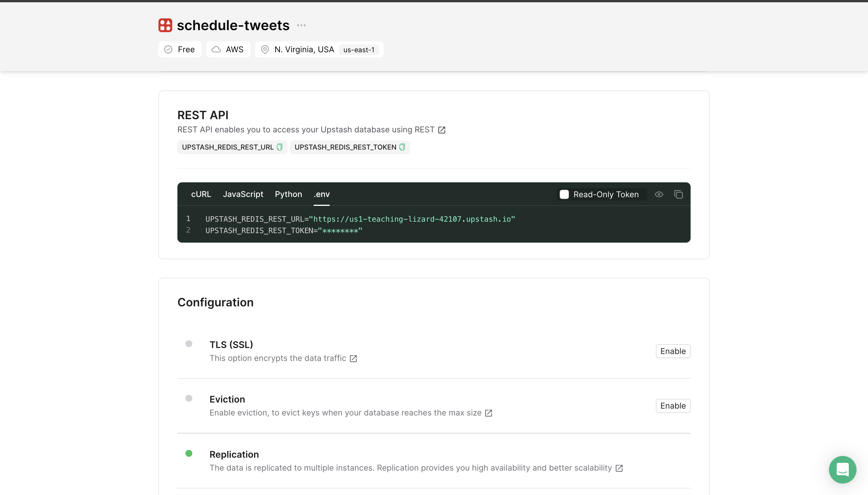Switch to the Python snippet tab
Image resolution: width=868 pixels, height=495 pixels.
[288, 194]
